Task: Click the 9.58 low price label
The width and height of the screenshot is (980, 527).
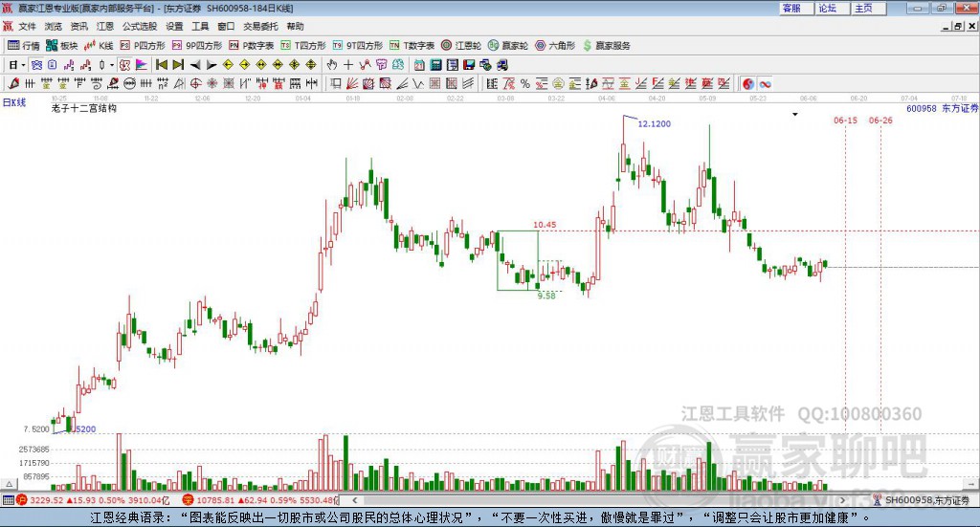Action: 546,296
